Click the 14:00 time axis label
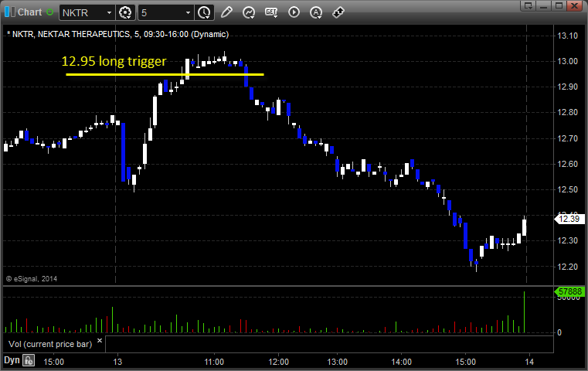 (402, 362)
